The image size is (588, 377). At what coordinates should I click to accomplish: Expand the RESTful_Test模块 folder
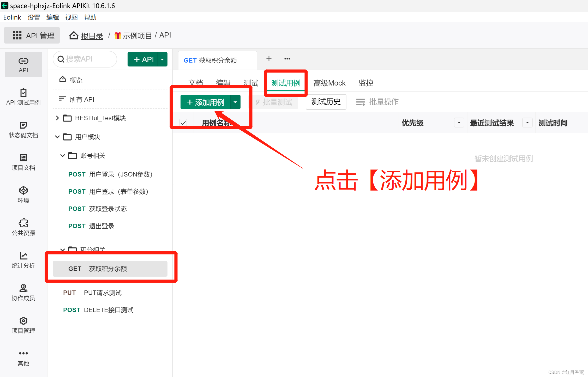coord(57,118)
